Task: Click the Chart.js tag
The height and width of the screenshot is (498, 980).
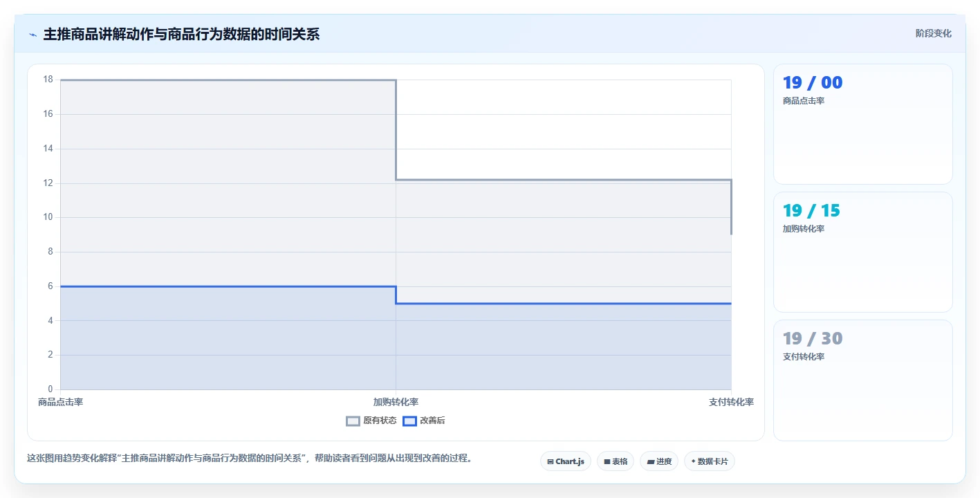Action: coord(566,461)
